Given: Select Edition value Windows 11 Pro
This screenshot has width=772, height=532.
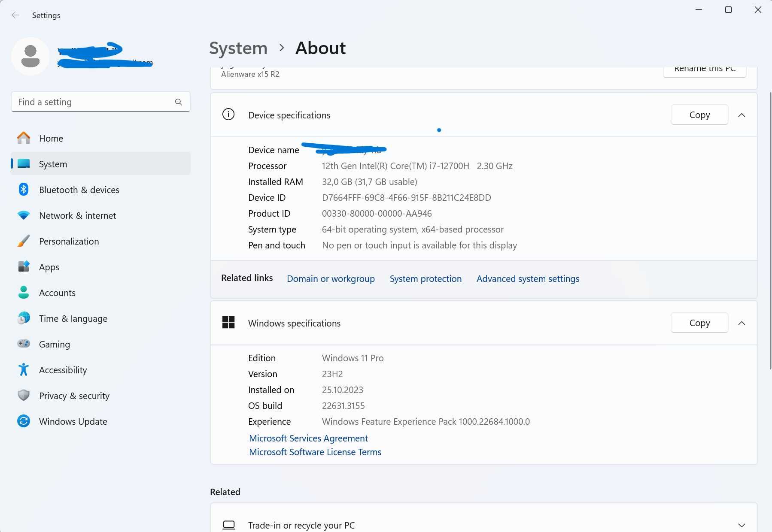Looking at the screenshot, I should pyautogui.click(x=353, y=358).
